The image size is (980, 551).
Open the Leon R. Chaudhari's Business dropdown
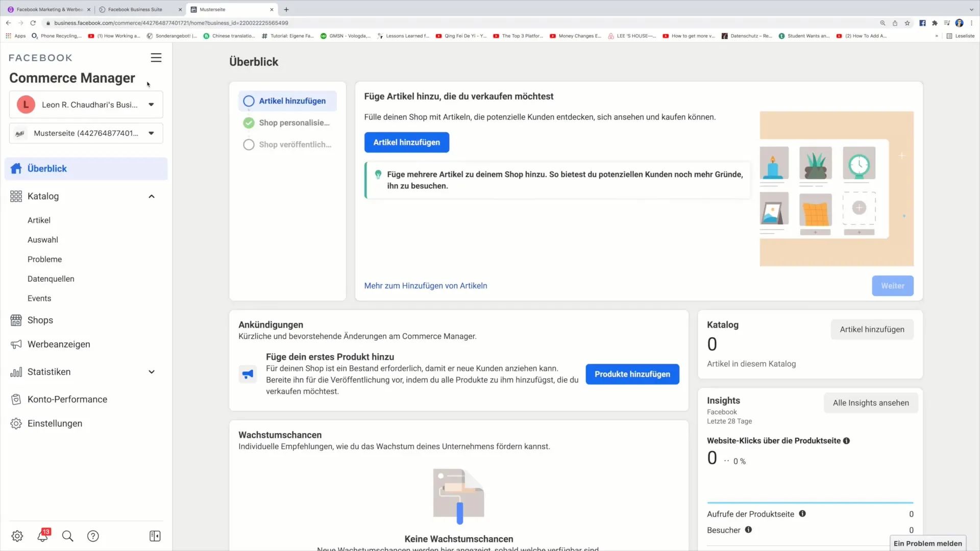[86, 105]
